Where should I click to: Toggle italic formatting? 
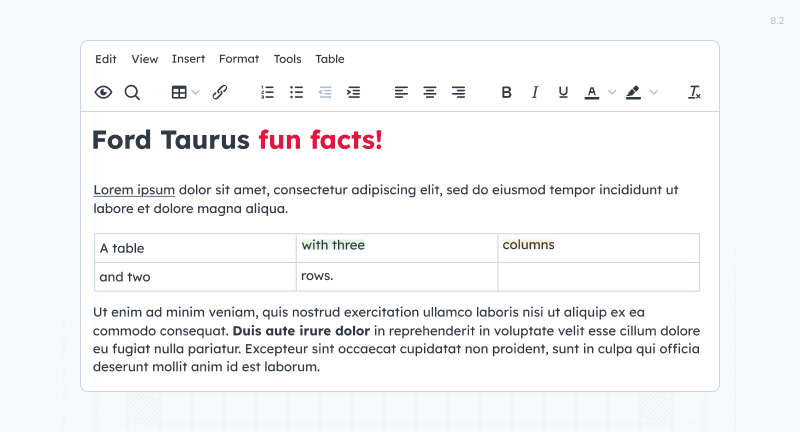(535, 92)
